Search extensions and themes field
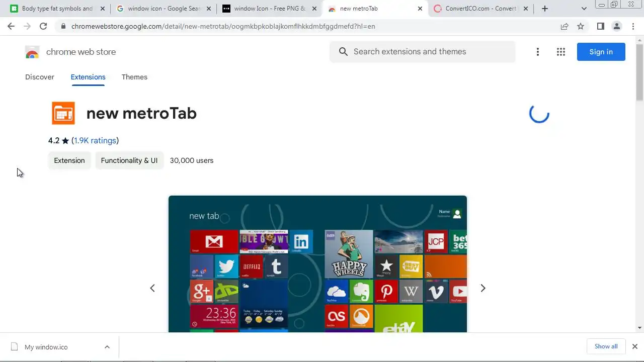The image size is (644, 362). 423,52
